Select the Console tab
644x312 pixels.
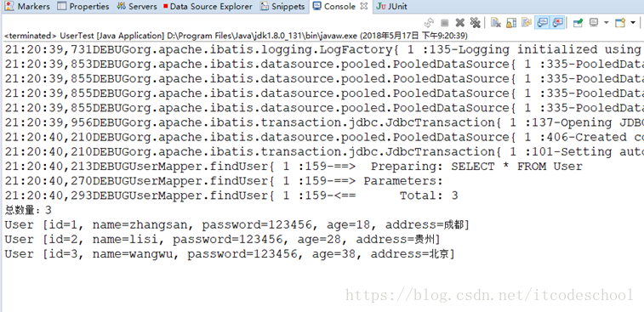pos(339,7)
